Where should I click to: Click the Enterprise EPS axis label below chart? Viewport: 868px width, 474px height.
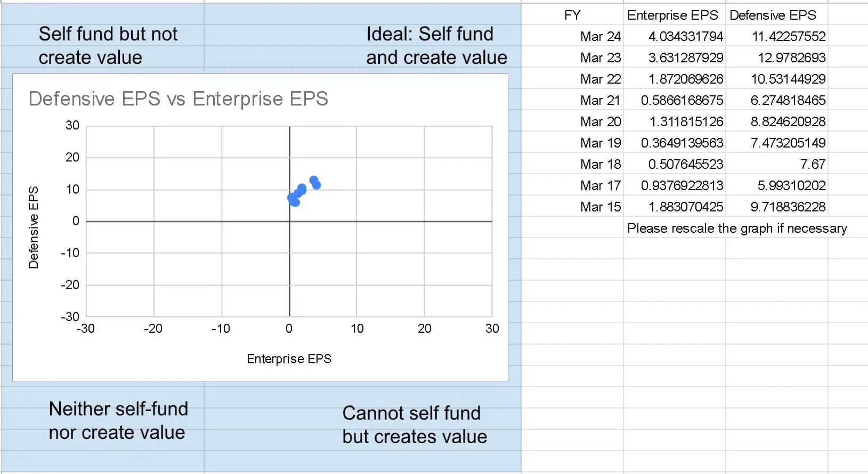click(x=289, y=359)
